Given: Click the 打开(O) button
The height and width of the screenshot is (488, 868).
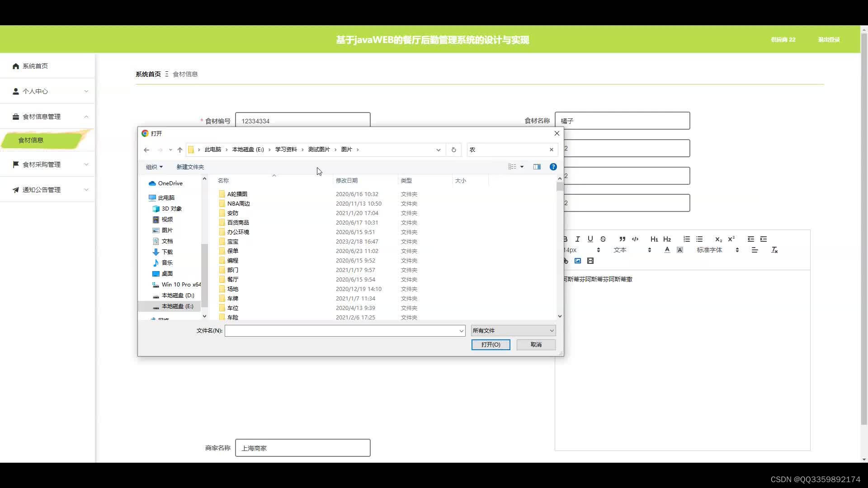Looking at the screenshot, I should pyautogui.click(x=491, y=345).
